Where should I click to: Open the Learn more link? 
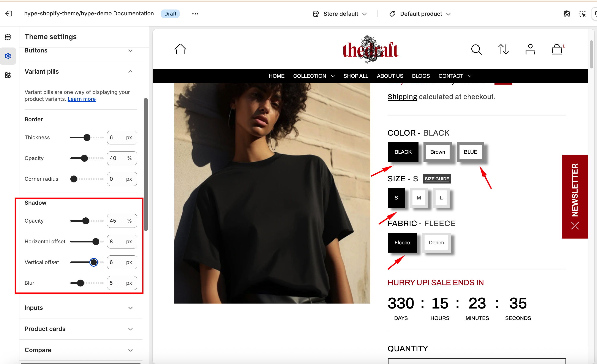[82, 99]
